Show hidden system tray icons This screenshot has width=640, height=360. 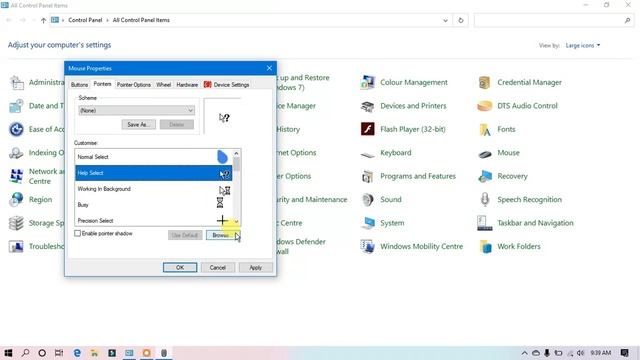click(524, 353)
